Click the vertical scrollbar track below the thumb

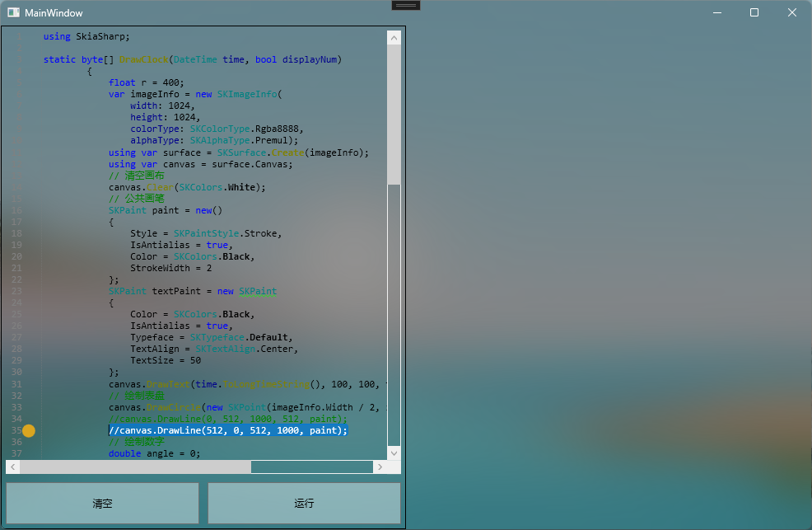394,313
